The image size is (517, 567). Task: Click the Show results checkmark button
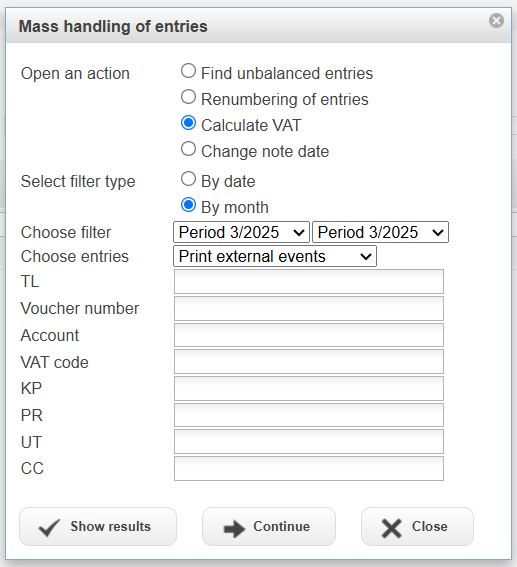pos(98,526)
